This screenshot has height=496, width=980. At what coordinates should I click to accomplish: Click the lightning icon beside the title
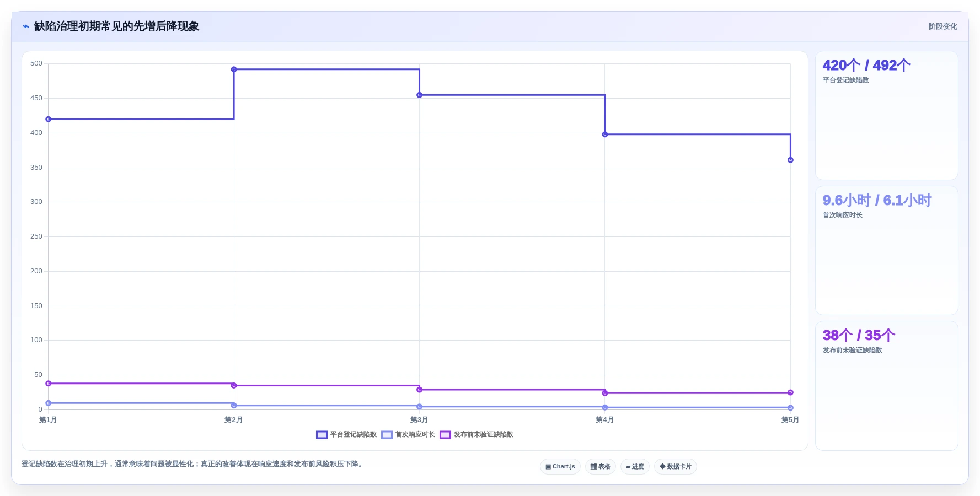point(26,26)
